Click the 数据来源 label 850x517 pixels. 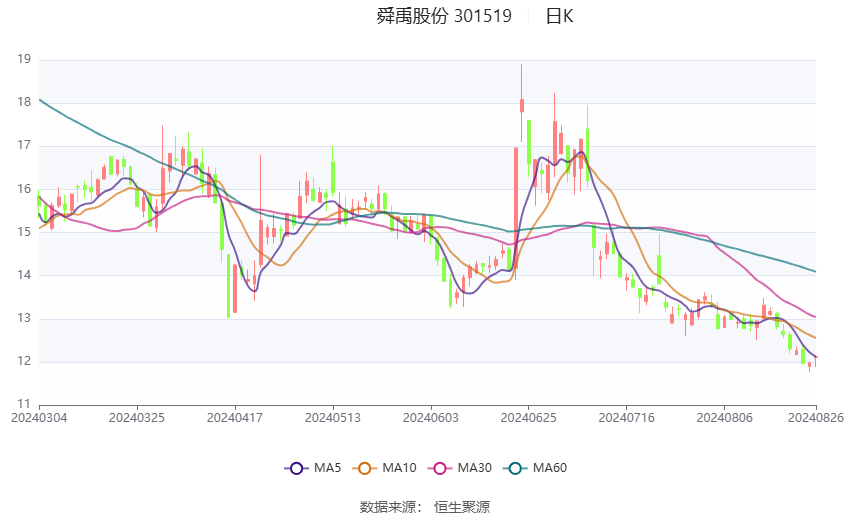388,507
